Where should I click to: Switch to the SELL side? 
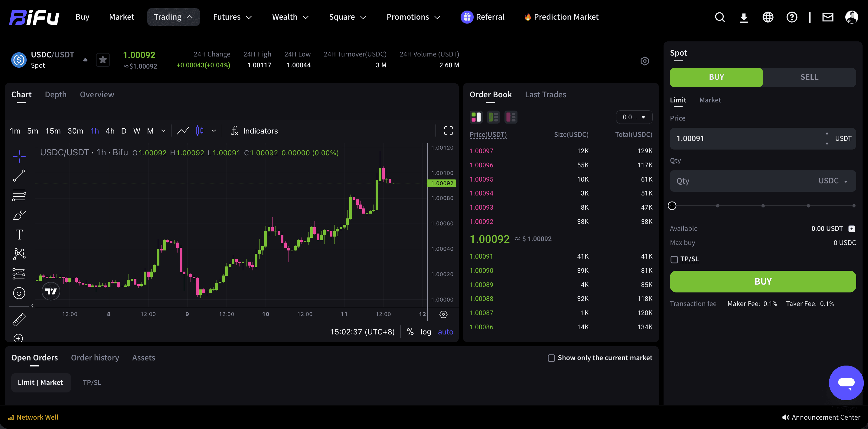pos(809,77)
